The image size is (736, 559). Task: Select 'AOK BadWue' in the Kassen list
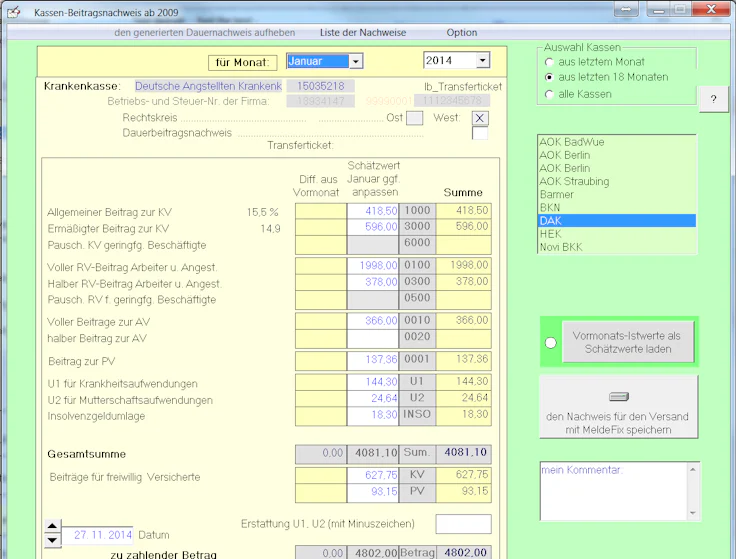pos(617,142)
